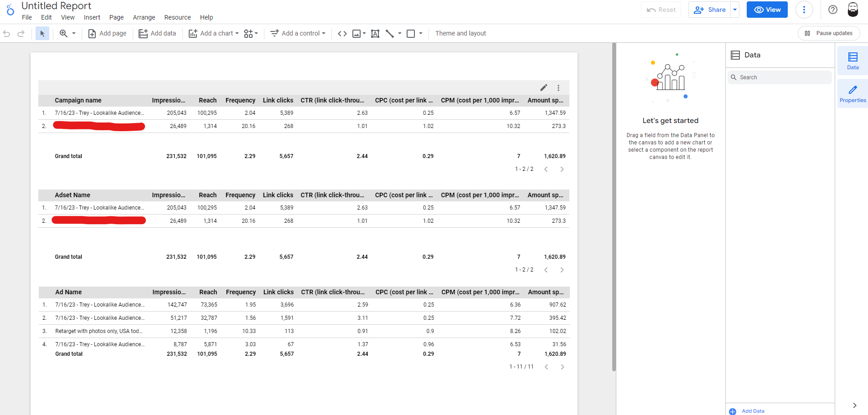Image resolution: width=868 pixels, height=415 pixels.
Task: Toggle Pause updates
Action: pos(828,33)
